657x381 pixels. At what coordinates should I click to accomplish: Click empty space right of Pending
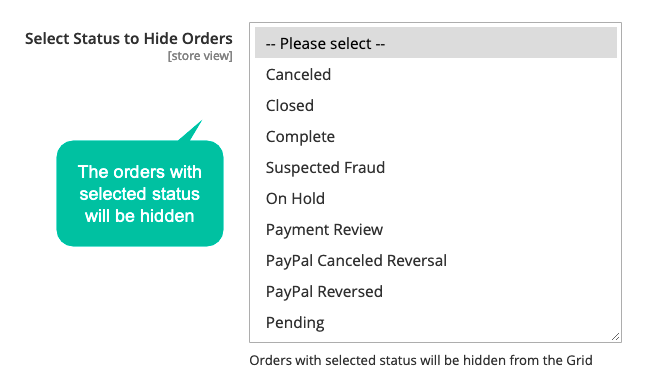(469, 323)
